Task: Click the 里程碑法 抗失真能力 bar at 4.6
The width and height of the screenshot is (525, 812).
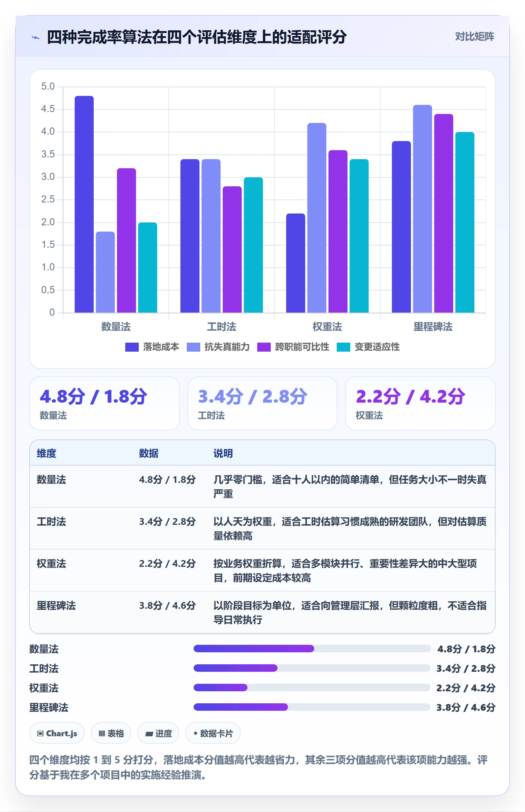Action: click(x=423, y=209)
